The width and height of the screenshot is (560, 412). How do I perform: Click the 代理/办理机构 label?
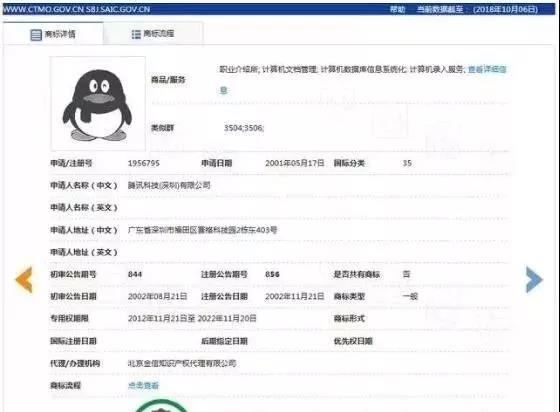(x=75, y=363)
